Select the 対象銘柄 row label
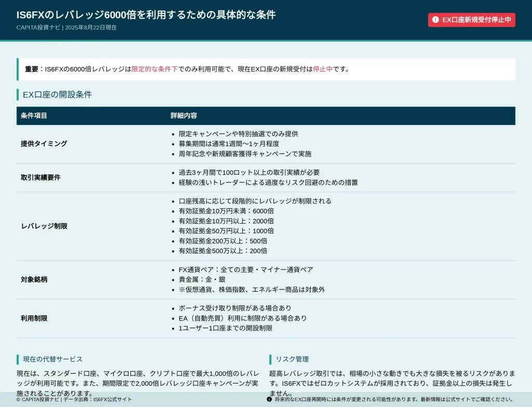This screenshot has height=407, width=532. tap(34, 279)
